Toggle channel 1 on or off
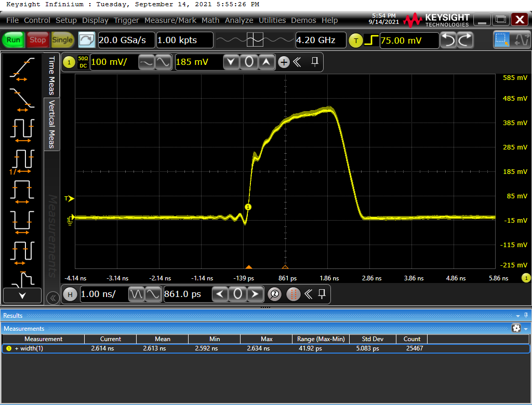Image resolution: width=532 pixels, height=405 pixels. click(x=69, y=63)
